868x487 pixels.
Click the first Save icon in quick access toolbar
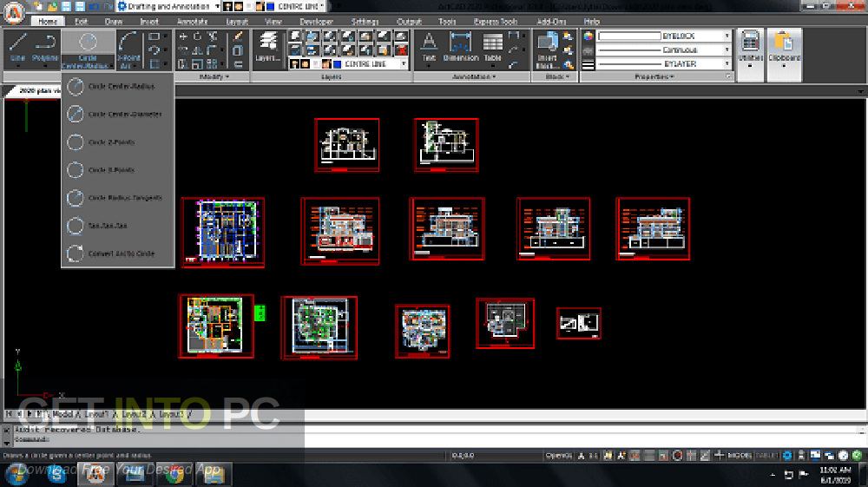[x=66, y=7]
